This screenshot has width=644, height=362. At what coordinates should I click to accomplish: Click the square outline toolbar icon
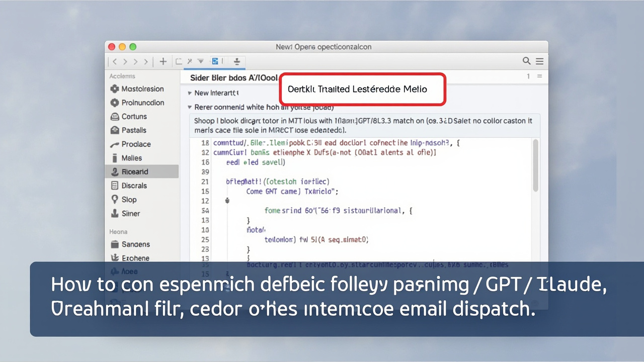click(178, 61)
